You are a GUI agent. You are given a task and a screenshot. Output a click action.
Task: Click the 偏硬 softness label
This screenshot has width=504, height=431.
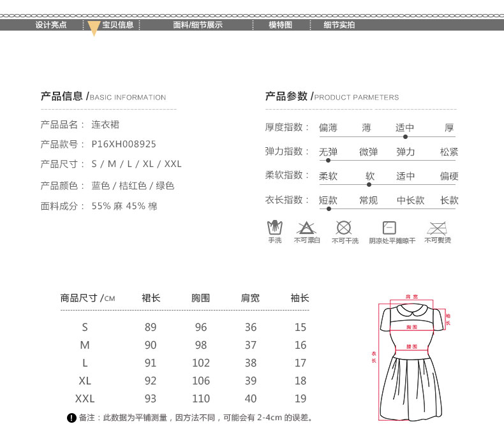449,176
